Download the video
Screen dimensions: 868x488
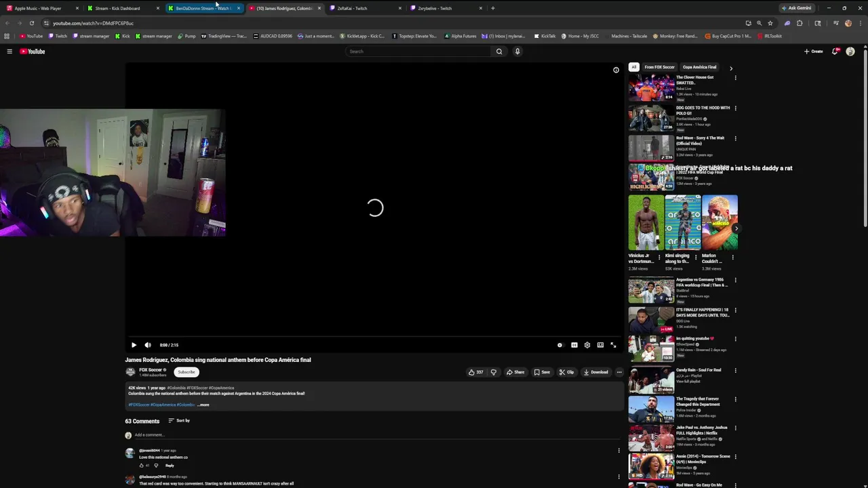596,372
